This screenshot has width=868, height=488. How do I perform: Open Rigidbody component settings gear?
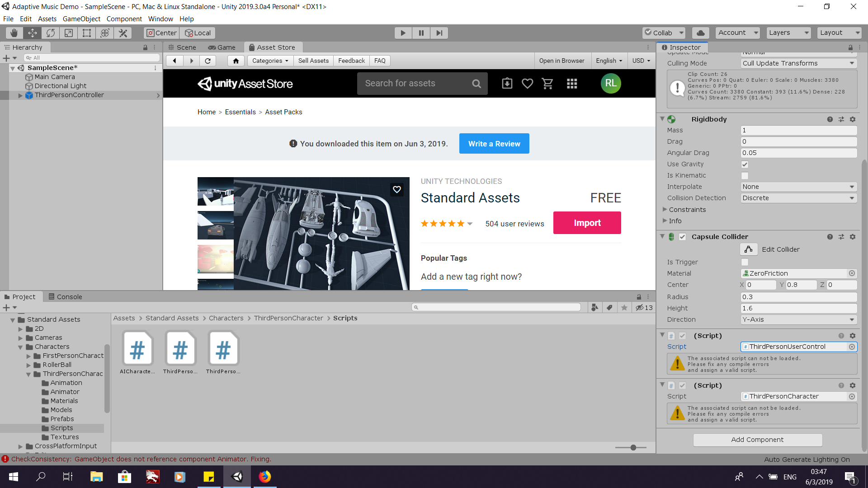(x=853, y=119)
